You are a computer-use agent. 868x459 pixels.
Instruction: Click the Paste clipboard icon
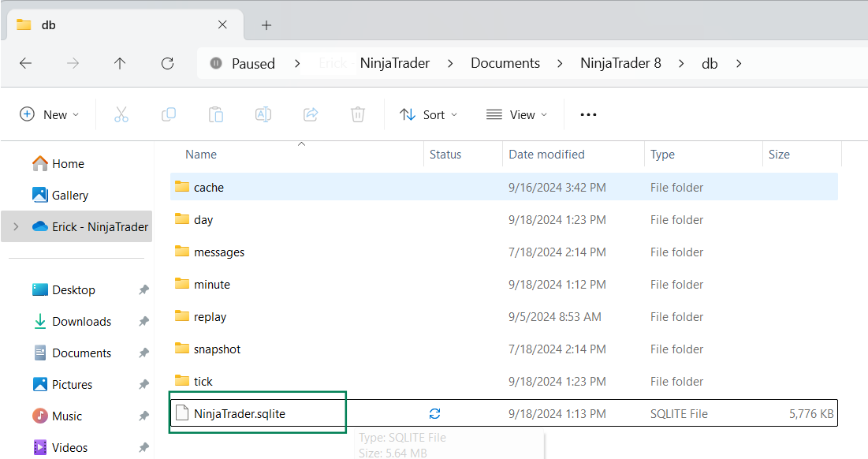click(x=215, y=114)
